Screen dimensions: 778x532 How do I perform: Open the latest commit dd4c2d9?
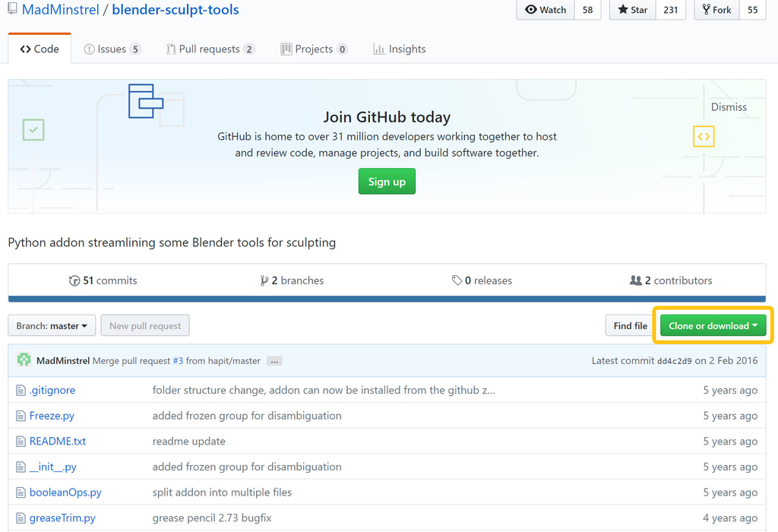click(675, 361)
